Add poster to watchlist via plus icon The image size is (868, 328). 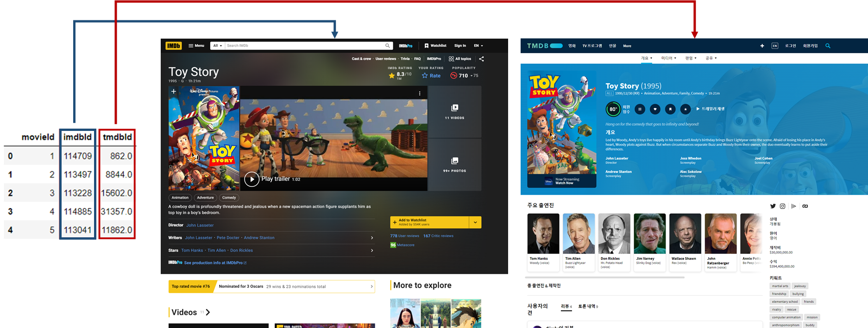pos(174,92)
